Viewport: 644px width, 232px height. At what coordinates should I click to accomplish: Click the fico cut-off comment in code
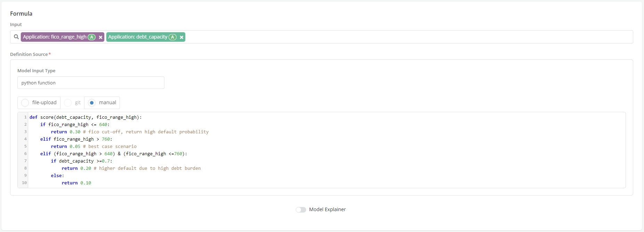click(148, 132)
